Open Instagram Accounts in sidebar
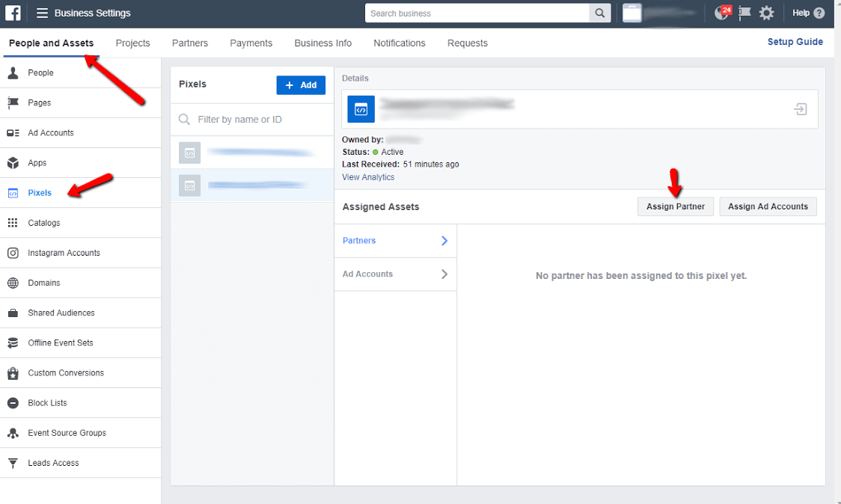The height and width of the screenshot is (504, 841). (x=64, y=253)
